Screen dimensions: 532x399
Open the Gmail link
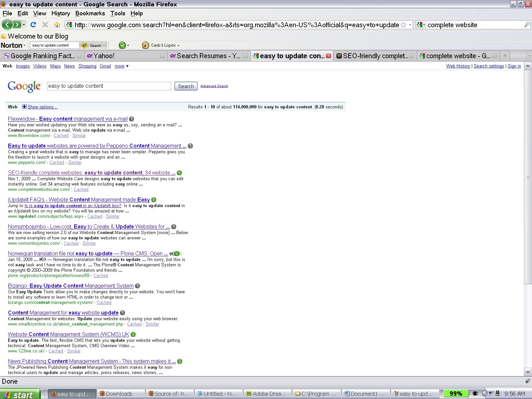tap(105, 66)
